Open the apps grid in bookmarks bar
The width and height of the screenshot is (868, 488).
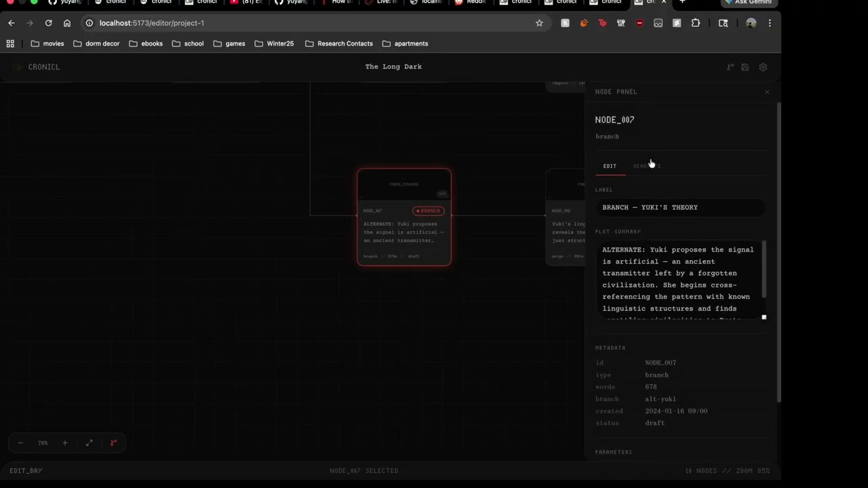click(x=10, y=43)
